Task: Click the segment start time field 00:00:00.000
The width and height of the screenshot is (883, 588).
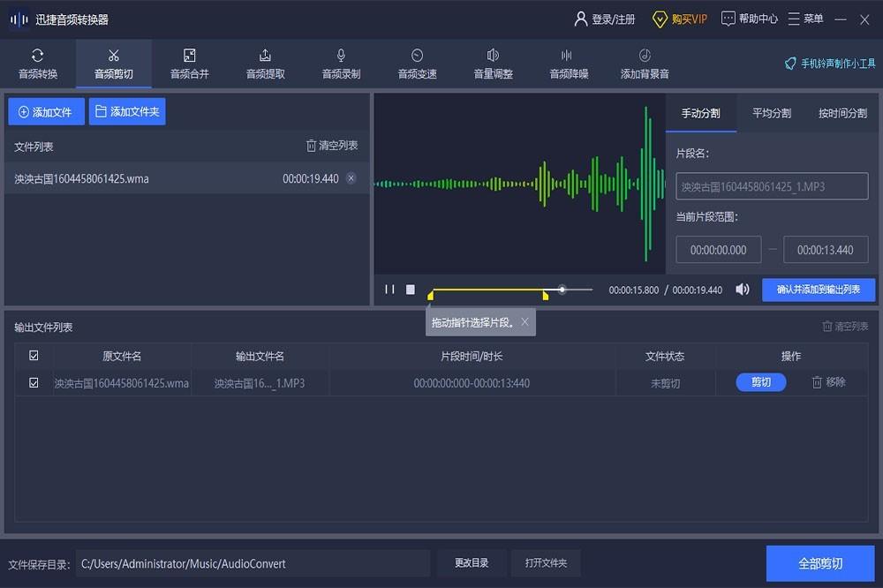Action: 719,250
